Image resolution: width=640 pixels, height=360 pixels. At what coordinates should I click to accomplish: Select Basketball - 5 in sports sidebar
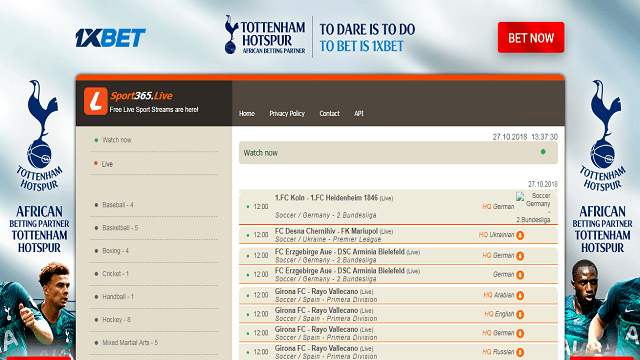120,228
